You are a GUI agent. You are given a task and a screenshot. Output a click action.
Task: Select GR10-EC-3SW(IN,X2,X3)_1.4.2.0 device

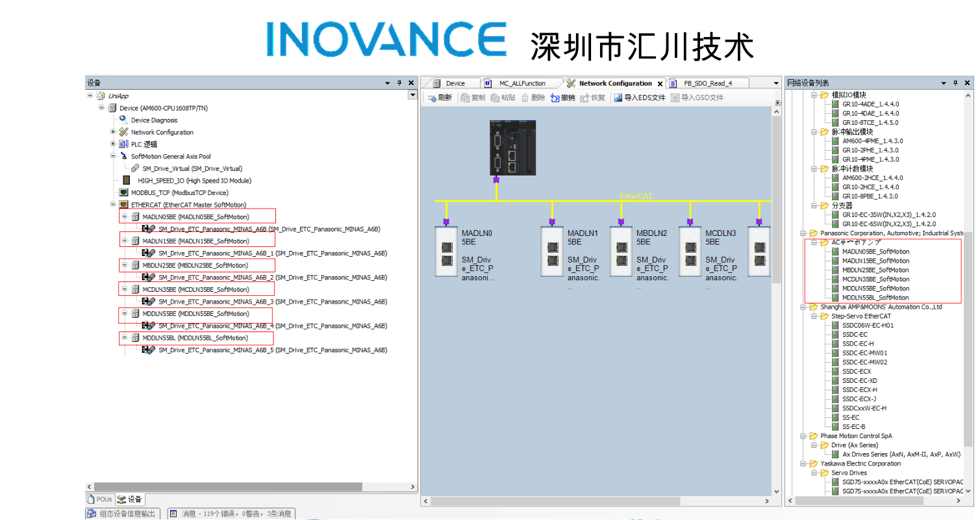(889, 214)
